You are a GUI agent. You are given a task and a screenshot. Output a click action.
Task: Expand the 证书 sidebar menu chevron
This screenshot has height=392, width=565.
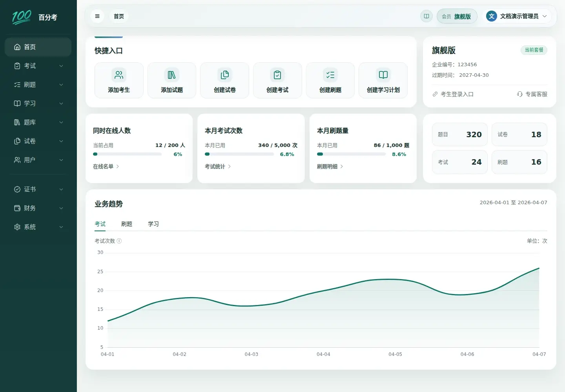[x=61, y=189]
